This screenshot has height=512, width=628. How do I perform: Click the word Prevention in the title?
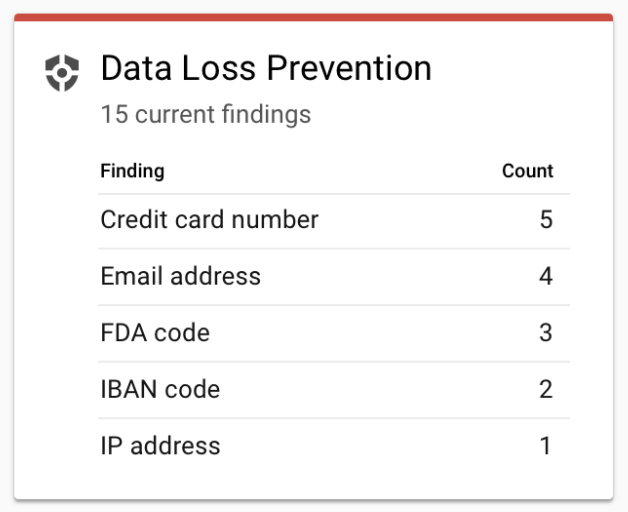(x=349, y=68)
